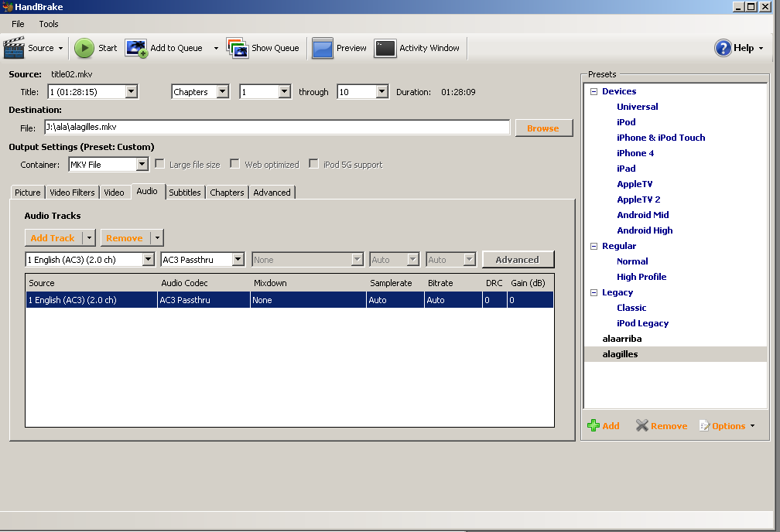The width and height of the screenshot is (780, 532).
Task: Select the AppleTV 2 preset
Action: pos(638,199)
